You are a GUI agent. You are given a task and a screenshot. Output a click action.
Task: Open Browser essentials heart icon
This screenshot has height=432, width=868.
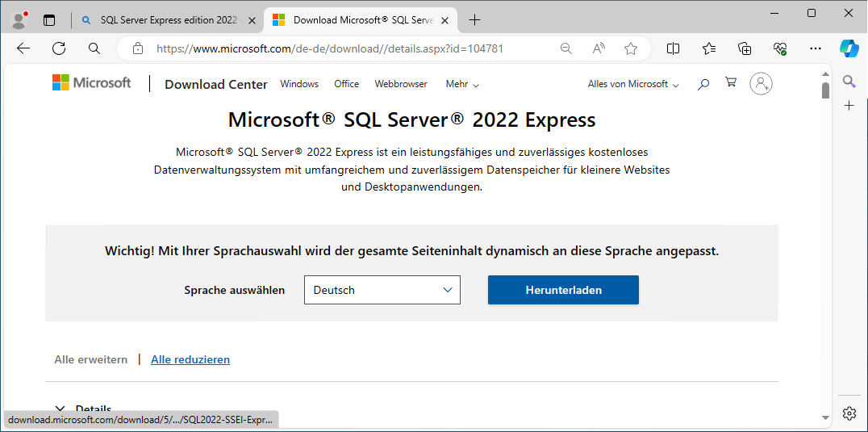[x=780, y=48]
